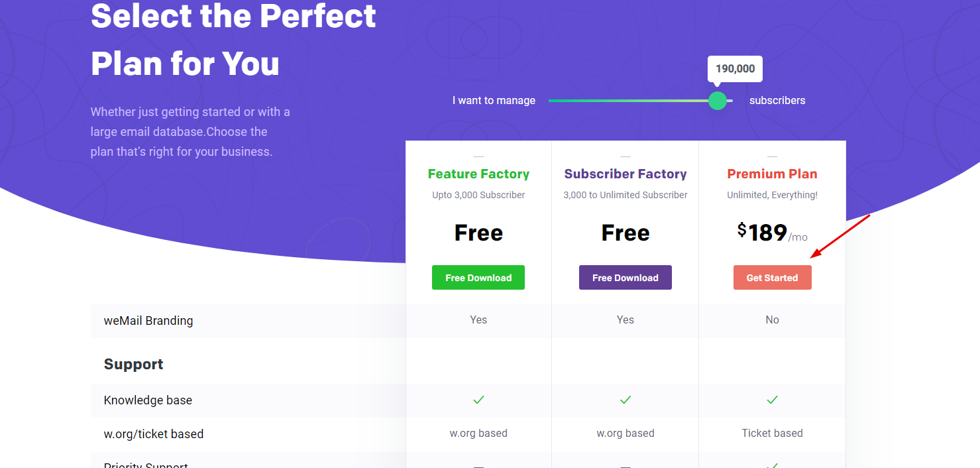
Task: Click Feature Factory's Free Download button
Action: click(x=478, y=277)
